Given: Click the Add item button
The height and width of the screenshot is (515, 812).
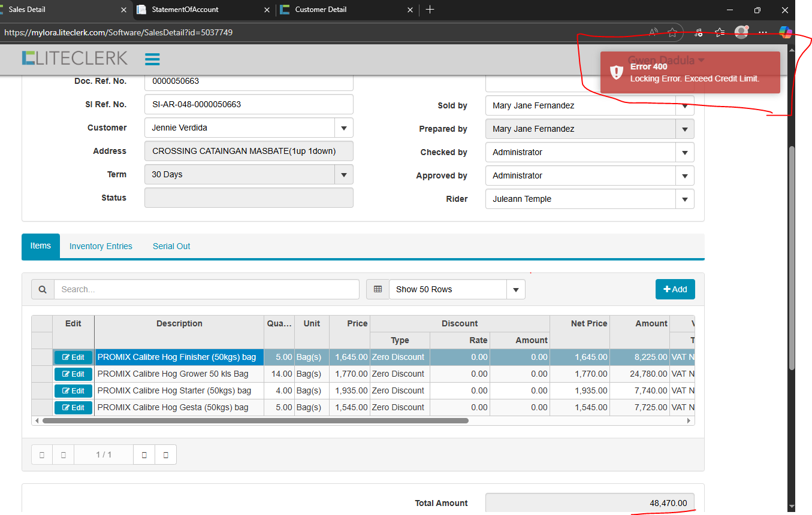Looking at the screenshot, I should (x=675, y=289).
